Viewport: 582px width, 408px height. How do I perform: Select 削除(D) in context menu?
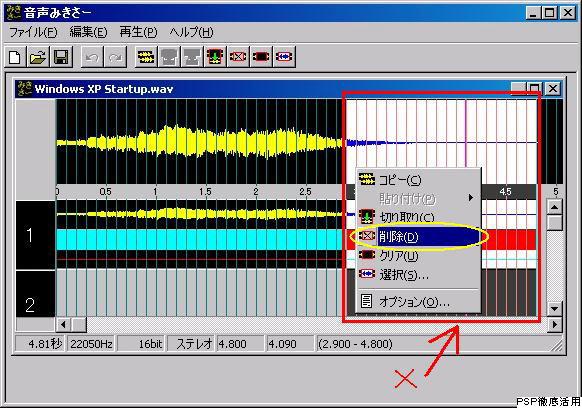[418, 236]
